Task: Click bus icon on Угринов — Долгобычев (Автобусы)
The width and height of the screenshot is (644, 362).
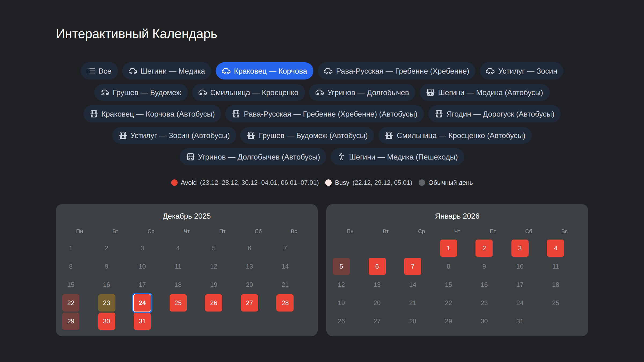Action: [x=190, y=157]
